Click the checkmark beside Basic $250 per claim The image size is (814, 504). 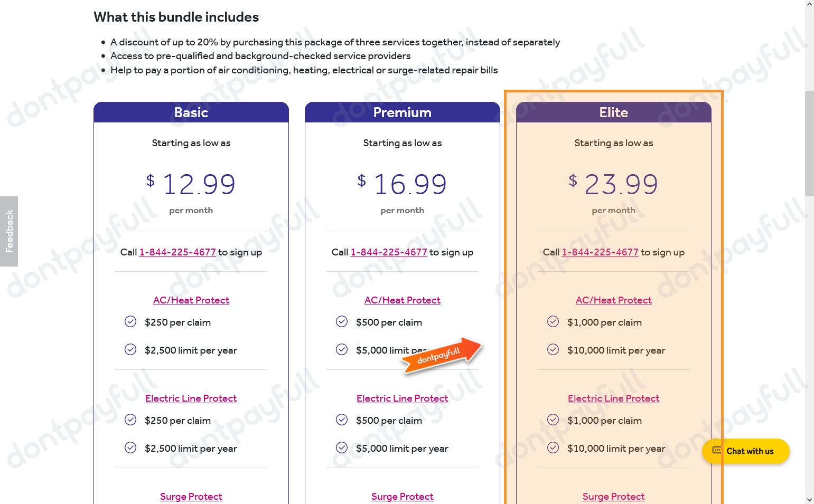(130, 321)
